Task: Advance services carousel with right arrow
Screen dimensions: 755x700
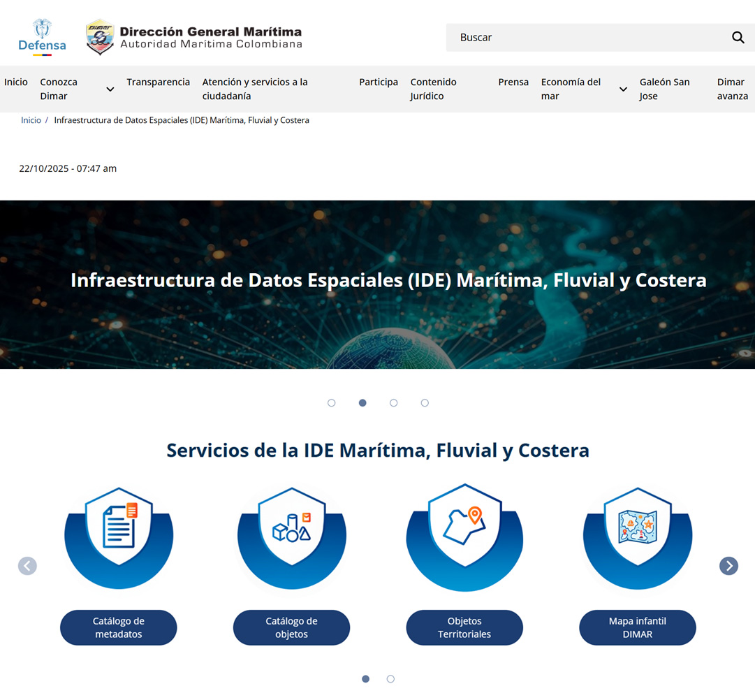Action: [728, 566]
